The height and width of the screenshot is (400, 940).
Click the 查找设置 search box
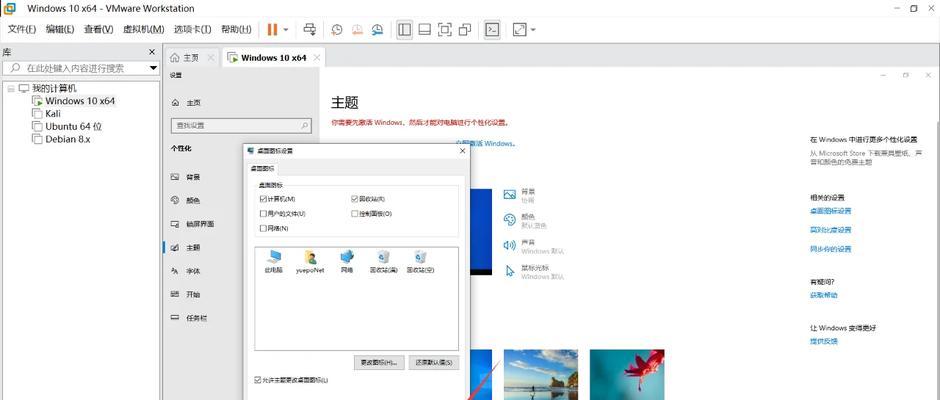point(241,125)
